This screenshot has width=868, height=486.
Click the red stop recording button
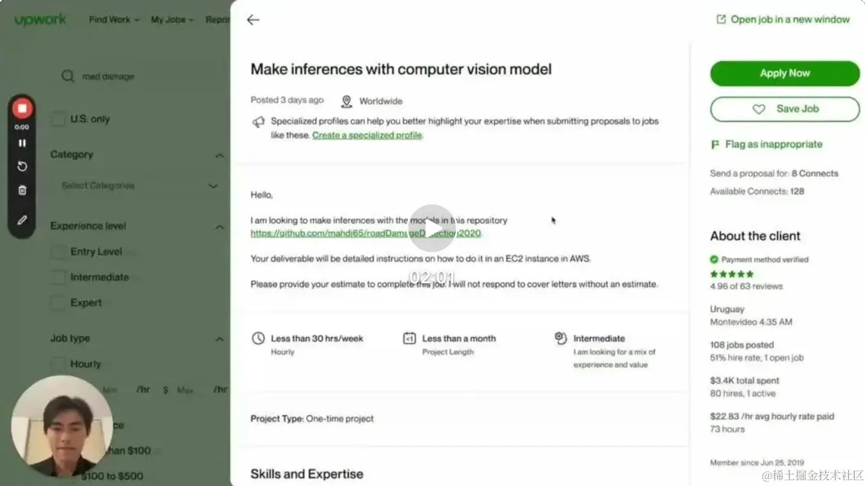pos(22,109)
